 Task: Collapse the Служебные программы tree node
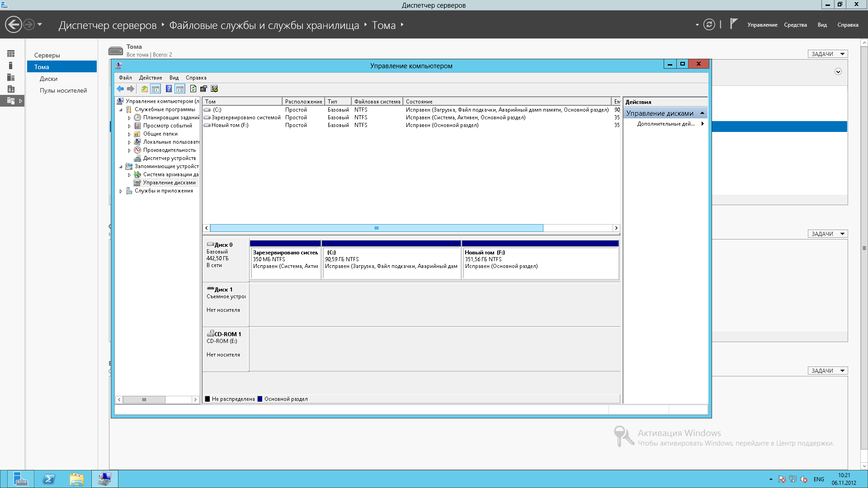[121, 110]
